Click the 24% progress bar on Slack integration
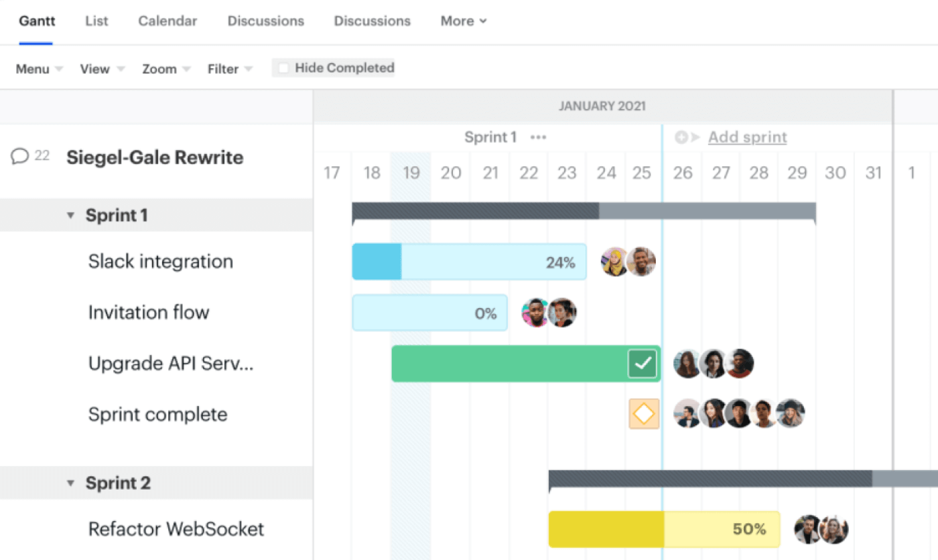Viewport: 938px width, 560px height. click(469, 261)
